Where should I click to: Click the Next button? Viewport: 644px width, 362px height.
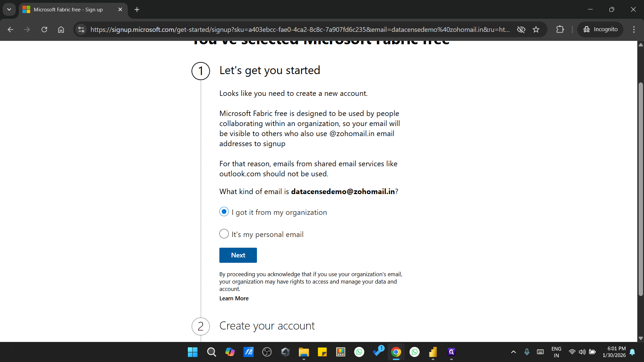[x=238, y=255]
